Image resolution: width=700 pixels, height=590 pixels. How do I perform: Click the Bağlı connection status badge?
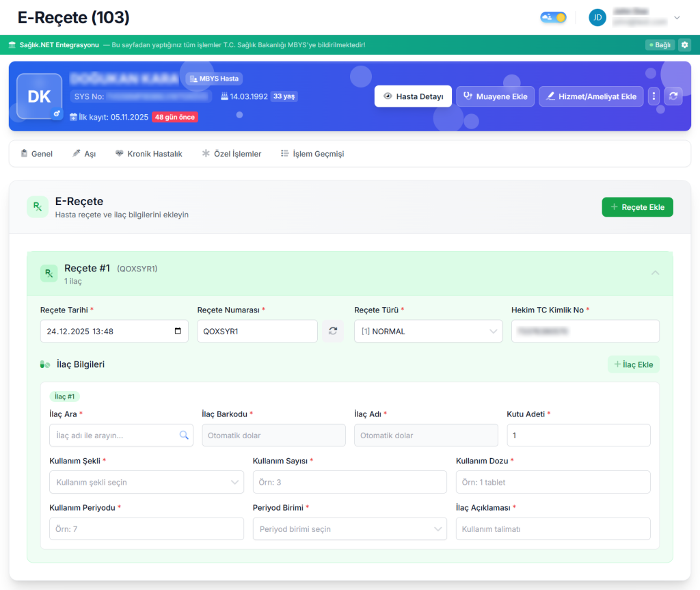click(x=660, y=45)
